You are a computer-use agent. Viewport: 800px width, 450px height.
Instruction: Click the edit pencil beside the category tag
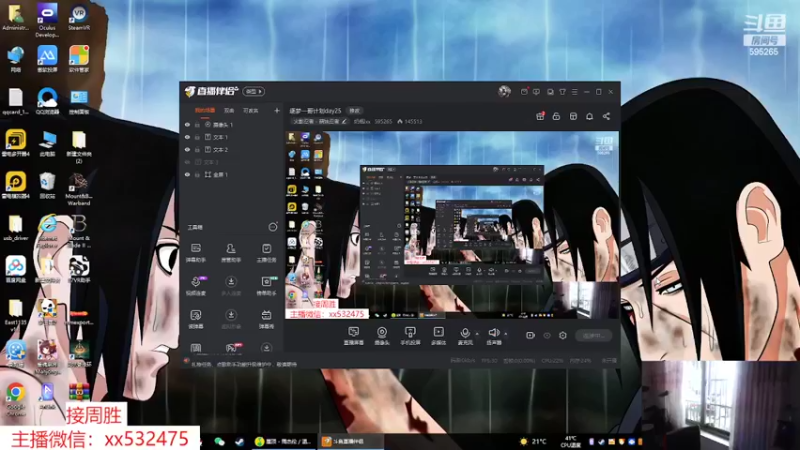[344, 121]
